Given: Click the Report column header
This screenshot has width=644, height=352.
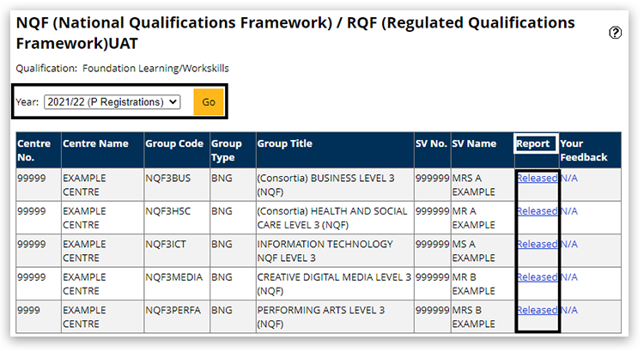Looking at the screenshot, I should click(533, 144).
